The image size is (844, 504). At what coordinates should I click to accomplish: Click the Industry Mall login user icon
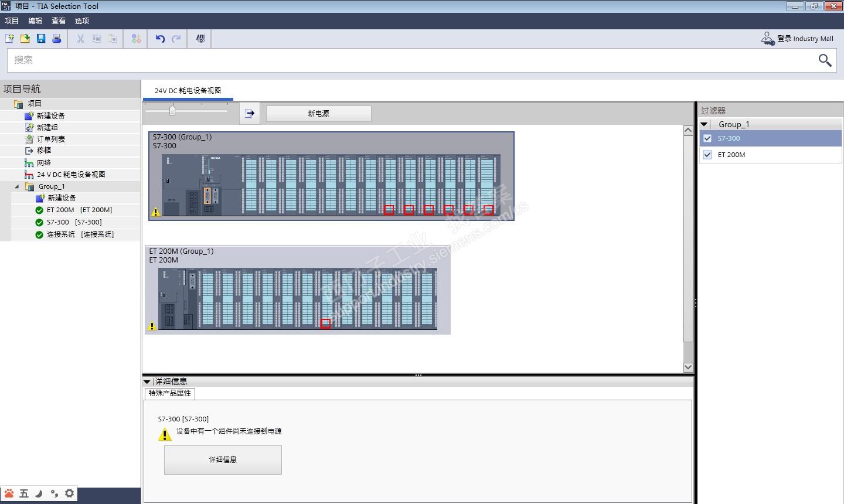767,39
